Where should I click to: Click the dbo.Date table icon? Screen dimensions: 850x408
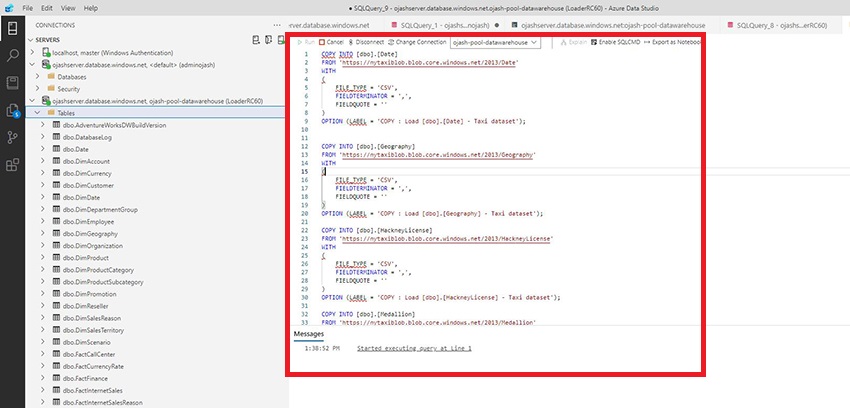pos(56,149)
